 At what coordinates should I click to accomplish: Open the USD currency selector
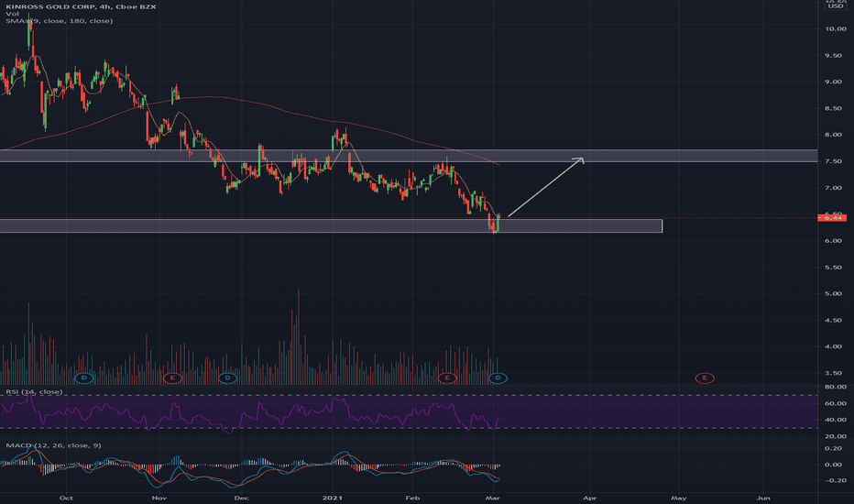(835, 5)
